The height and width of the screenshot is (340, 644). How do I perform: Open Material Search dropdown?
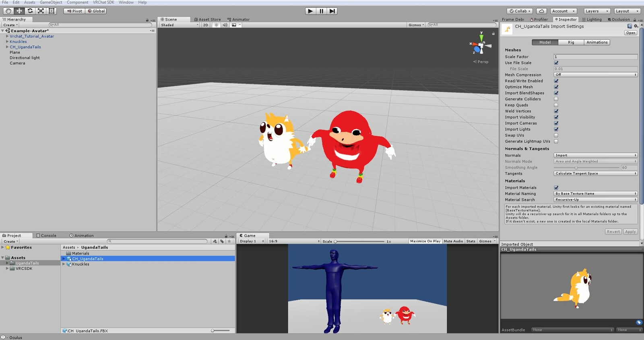[596, 200]
